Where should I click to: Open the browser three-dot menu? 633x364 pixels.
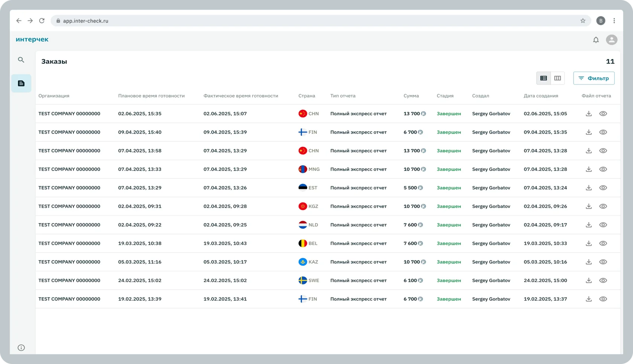pos(614,21)
